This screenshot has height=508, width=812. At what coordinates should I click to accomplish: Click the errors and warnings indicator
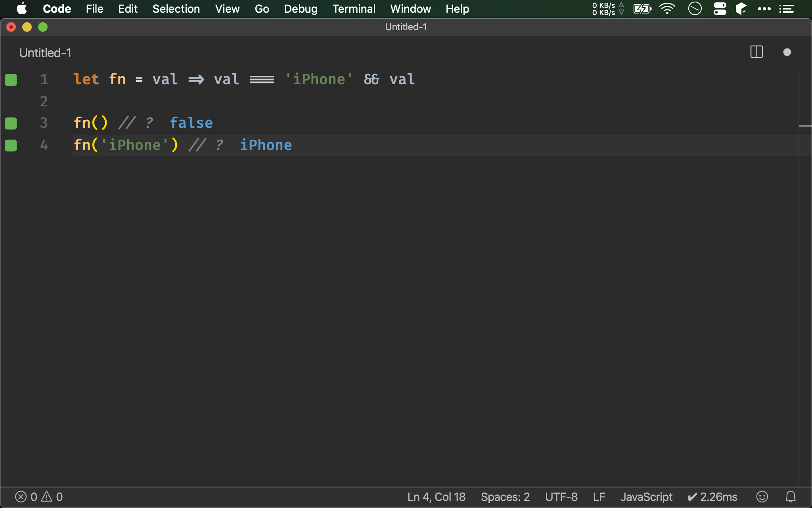click(39, 496)
